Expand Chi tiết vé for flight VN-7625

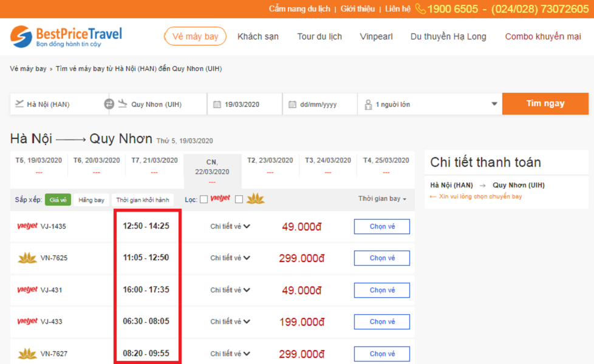(x=230, y=258)
